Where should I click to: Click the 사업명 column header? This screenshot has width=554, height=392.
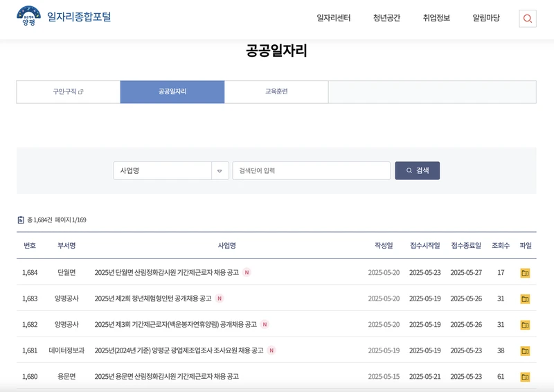(227, 246)
